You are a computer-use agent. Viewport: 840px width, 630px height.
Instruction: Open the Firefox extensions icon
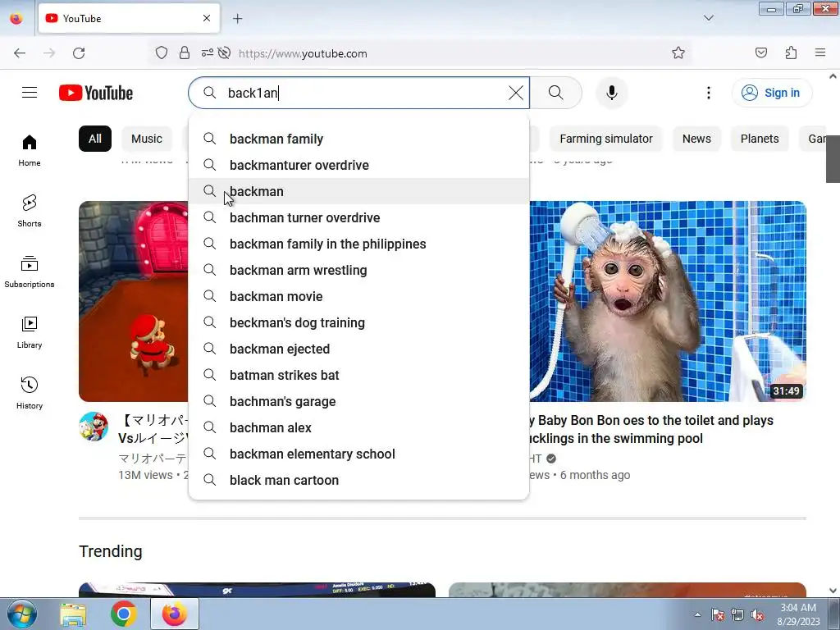point(791,53)
